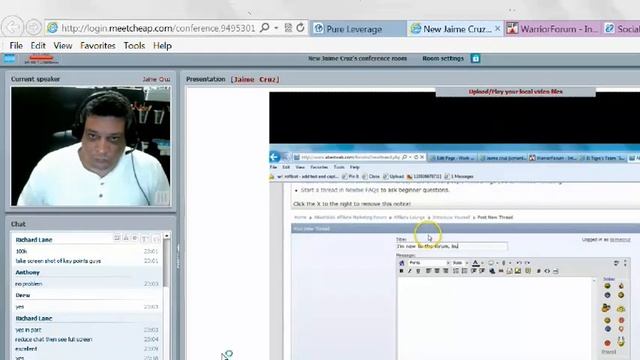The width and height of the screenshot is (640, 360).
Task: Open Room settings
Action: (x=443, y=58)
